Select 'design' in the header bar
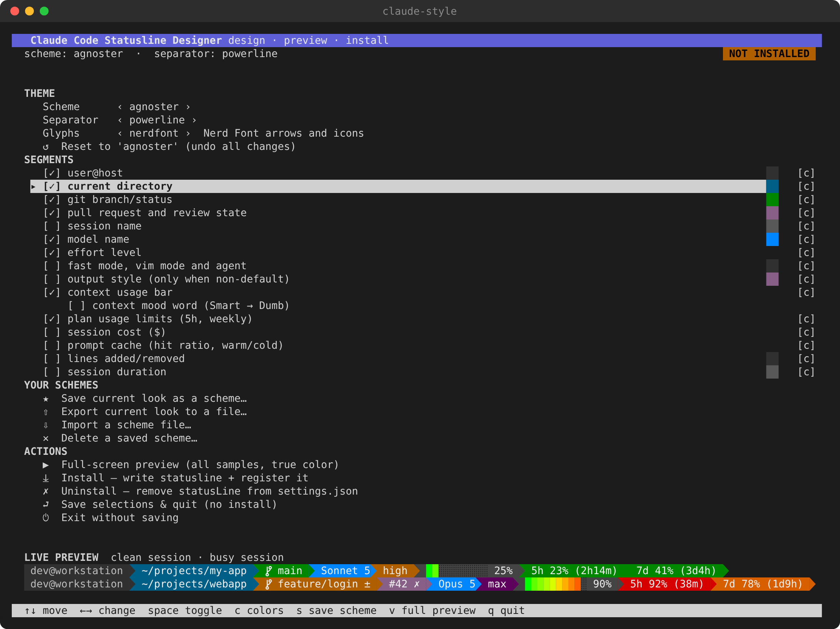The width and height of the screenshot is (840, 629). click(247, 41)
